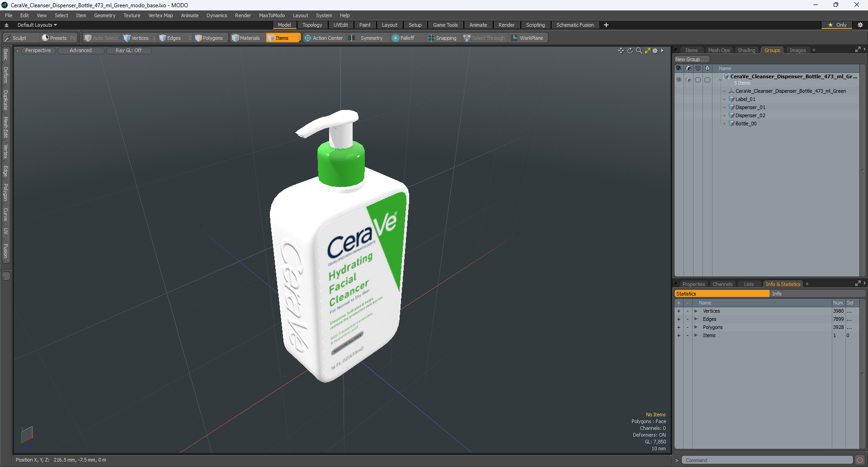The image size is (868, 467).
Task: Open the Groups panel arrow menu
Action: pyautogui.click(x=864, y=49)
